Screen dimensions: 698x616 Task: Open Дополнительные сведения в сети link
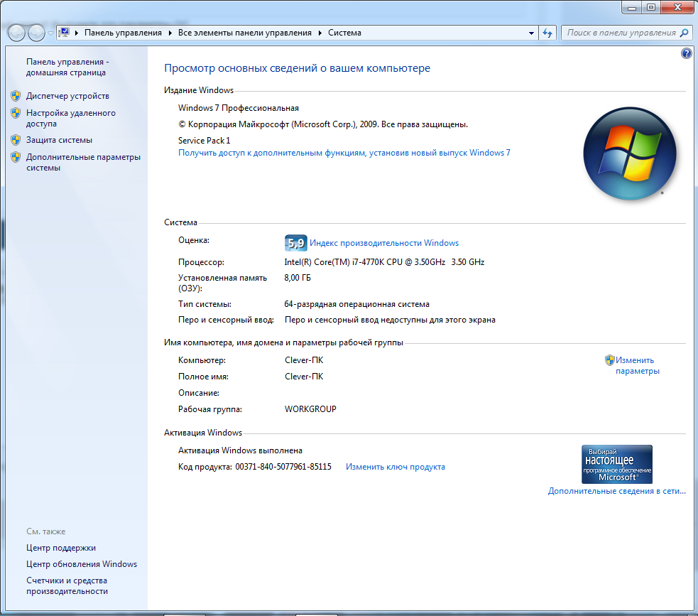point(616,491)
